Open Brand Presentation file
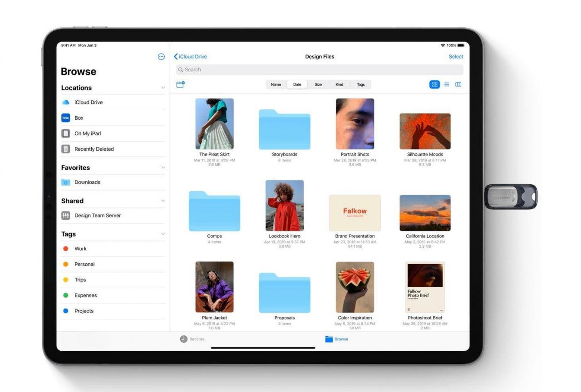 355,213
